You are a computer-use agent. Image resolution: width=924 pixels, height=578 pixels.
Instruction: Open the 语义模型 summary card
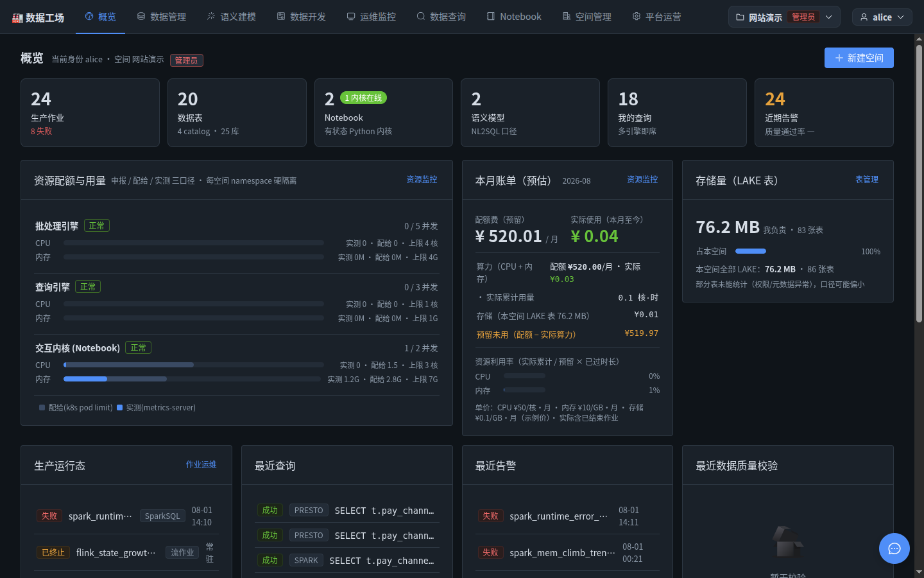pos(530,113)
